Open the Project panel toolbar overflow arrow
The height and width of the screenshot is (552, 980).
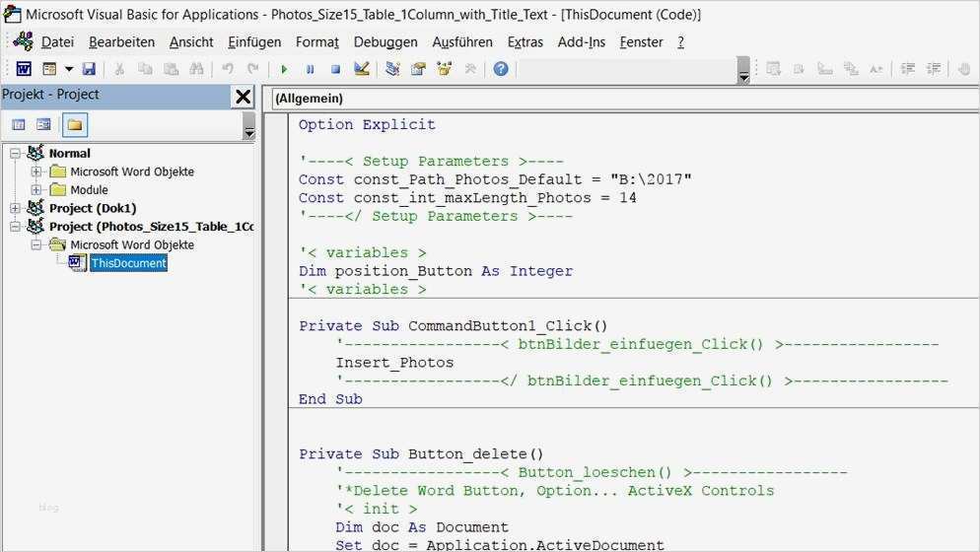pyautogui.click(x=249, y=125)
